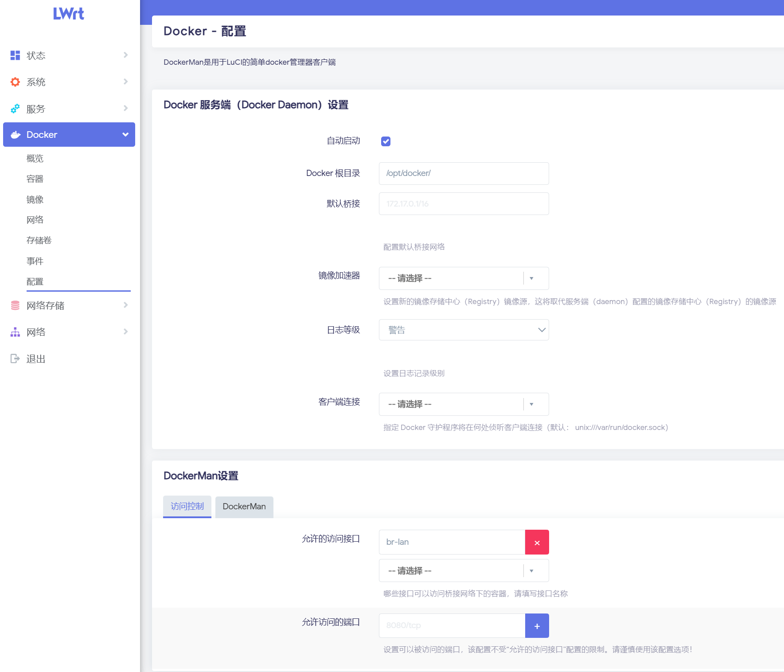Click the Docker Daemon 设置 section heading
Image resolution: width=784 pixels, height=672 pixels.
coord(256,105)
